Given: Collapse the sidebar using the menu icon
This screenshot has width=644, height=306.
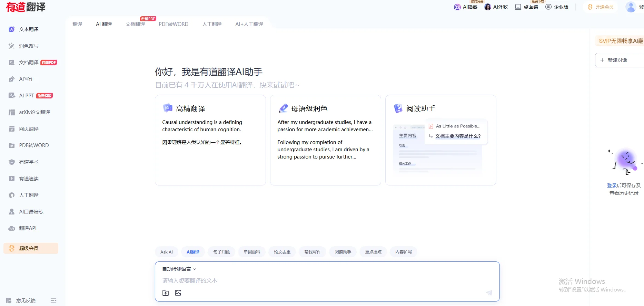Looking at the screenshot, I should (53, 300).
